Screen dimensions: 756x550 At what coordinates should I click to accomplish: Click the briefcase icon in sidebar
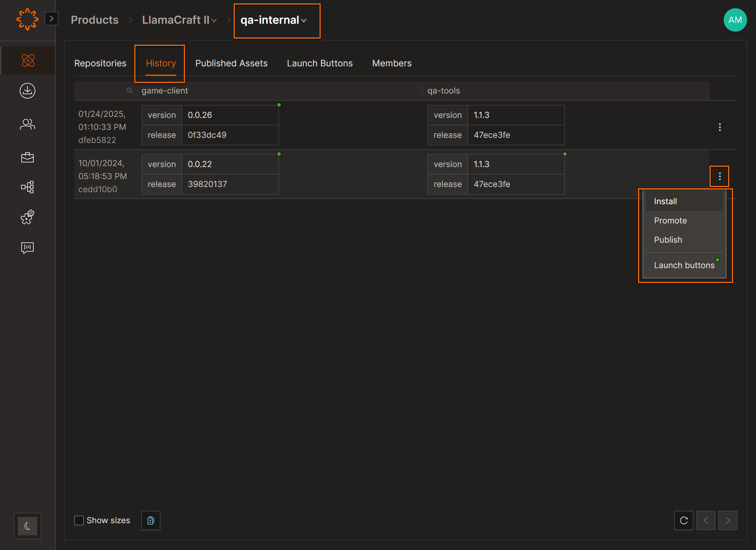point(27,157)
